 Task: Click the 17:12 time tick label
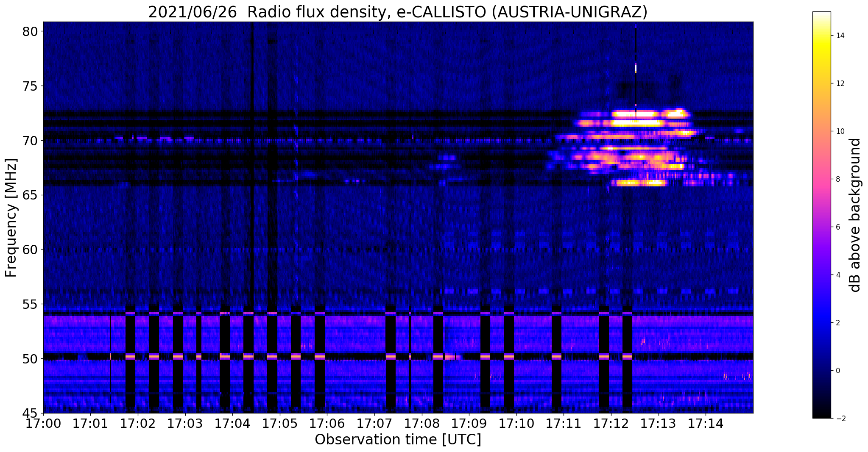coord(611,423)
